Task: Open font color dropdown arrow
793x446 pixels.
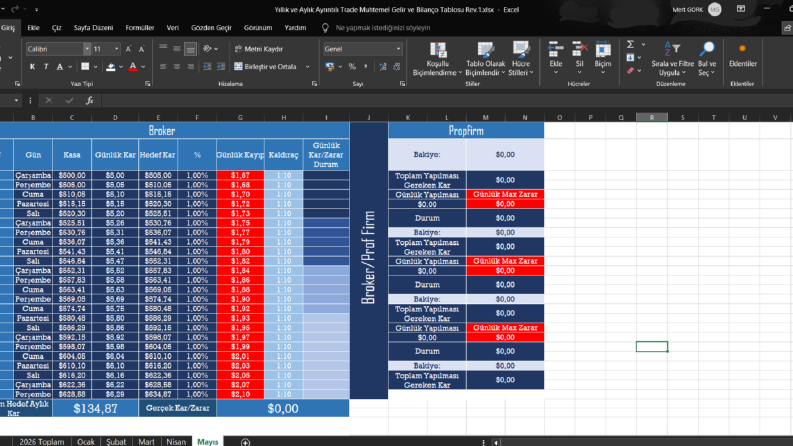Action: pyautogui.click(x=143, y=67)
